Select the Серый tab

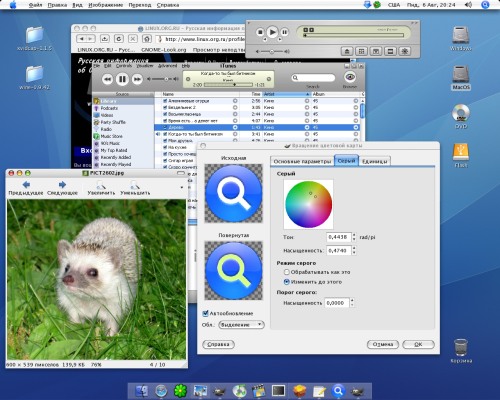tap(346, 160)
